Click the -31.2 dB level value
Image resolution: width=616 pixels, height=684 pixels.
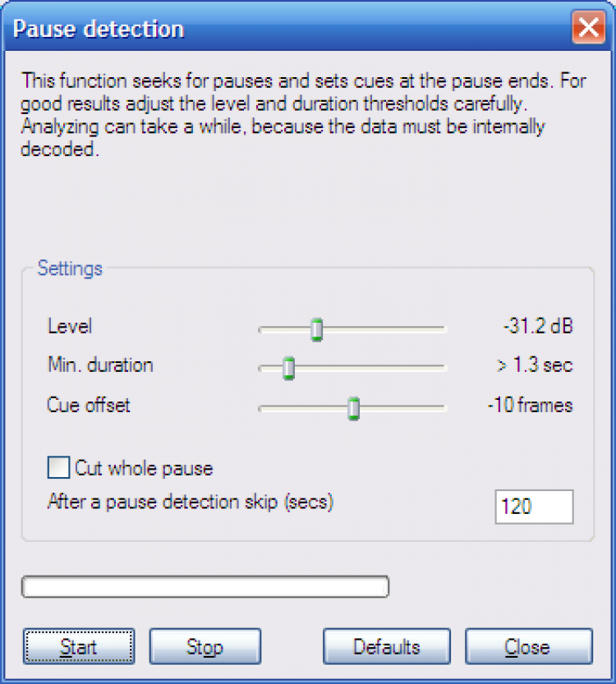pos(538,327)
